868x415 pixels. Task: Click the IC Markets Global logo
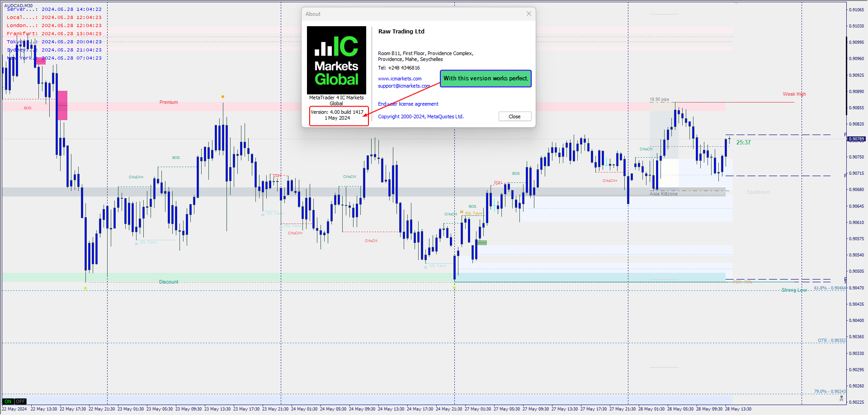tap(336, 60)
